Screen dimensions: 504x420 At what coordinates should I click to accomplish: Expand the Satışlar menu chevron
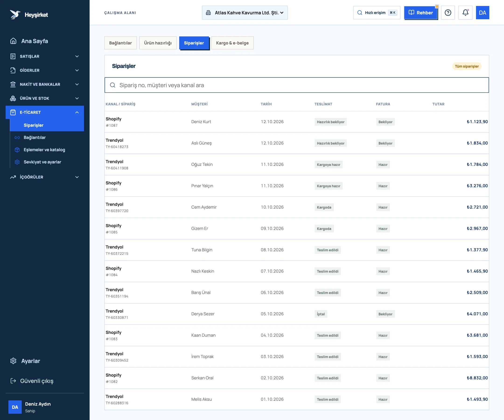[x=77, y=56]
